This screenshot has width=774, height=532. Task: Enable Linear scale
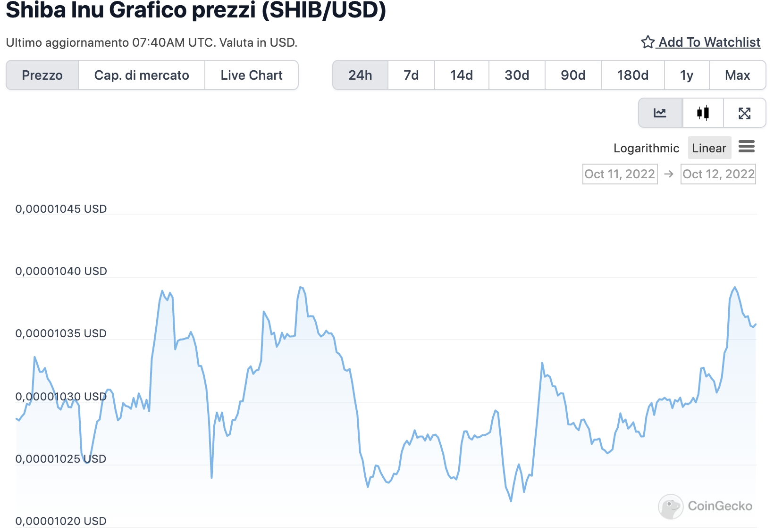(x=709, y=148)
